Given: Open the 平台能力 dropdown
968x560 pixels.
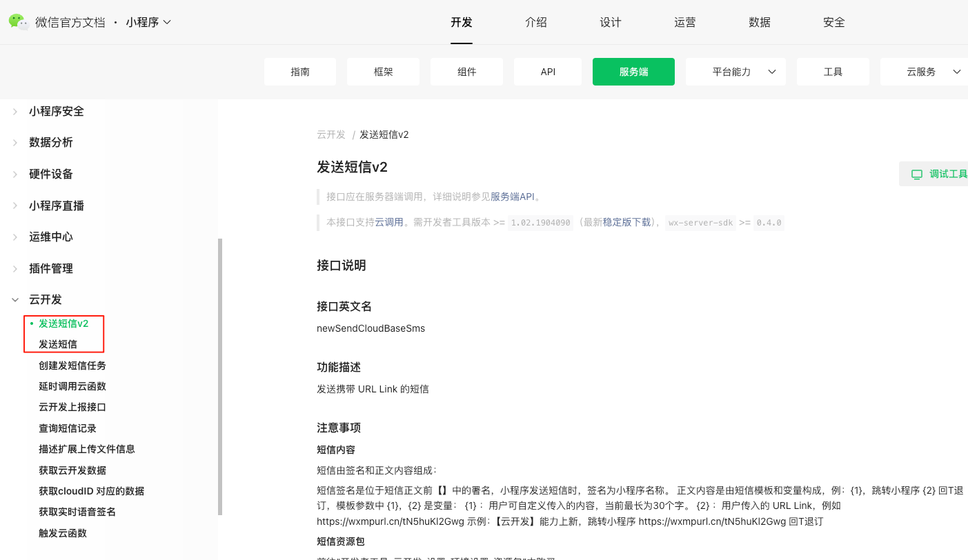Looking at the screenshot, I should point(735,72).
